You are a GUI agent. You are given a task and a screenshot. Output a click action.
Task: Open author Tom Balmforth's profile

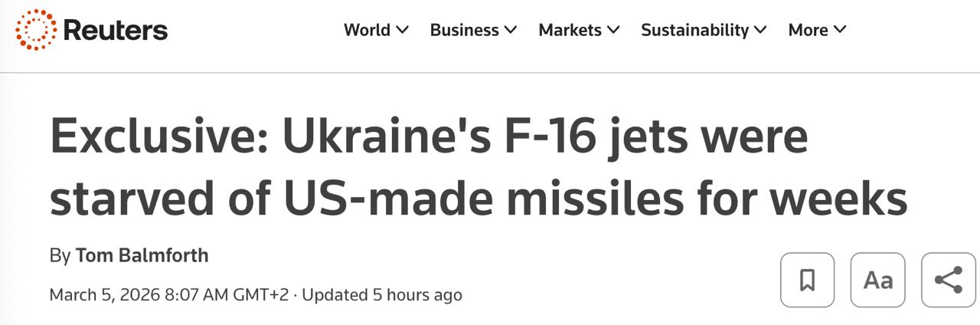tap(142, 255)
